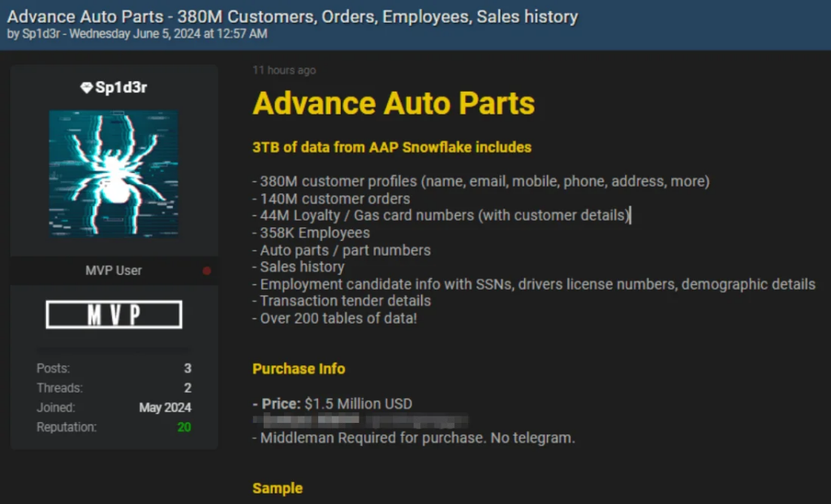The image size is (831, 504).
Task: Click the thread title in header bar
Action: (292, 16)
